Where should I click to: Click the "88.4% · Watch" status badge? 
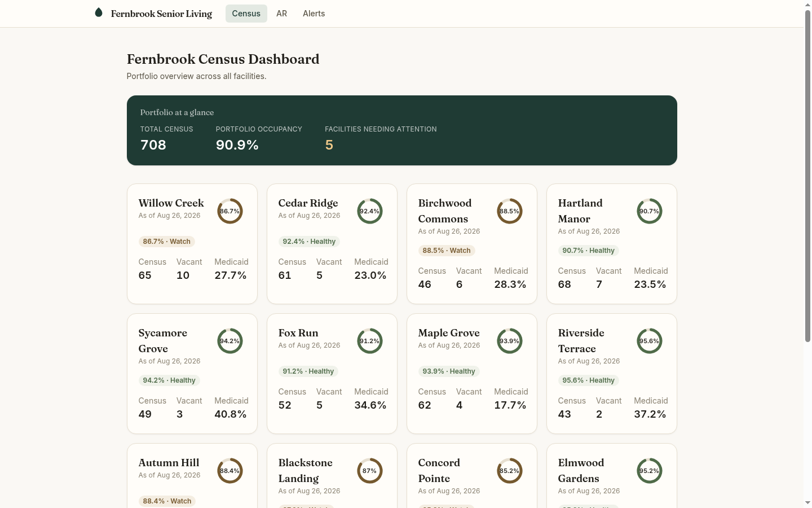167,501
